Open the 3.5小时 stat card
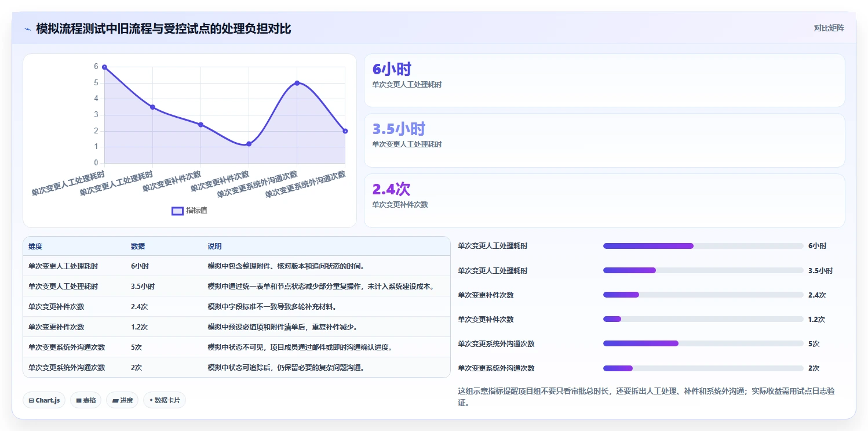The image size is (868, 431). (604, 140)
